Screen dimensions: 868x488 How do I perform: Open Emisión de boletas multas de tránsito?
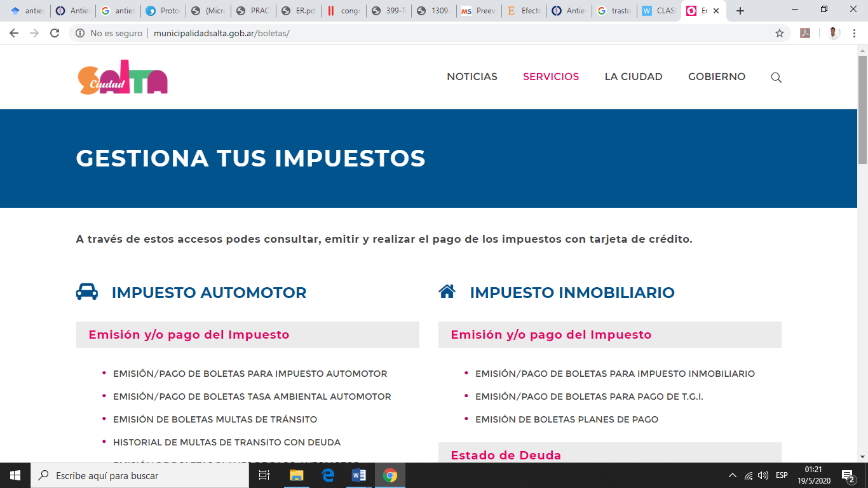(215, 419)
